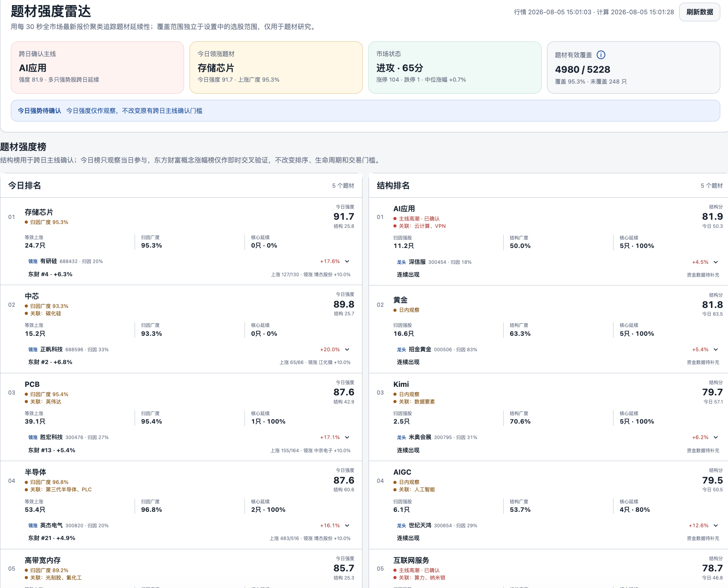The image size is (728, 588).
Task: Click 东财 #13 · +5.4% text
Action: 52,450
